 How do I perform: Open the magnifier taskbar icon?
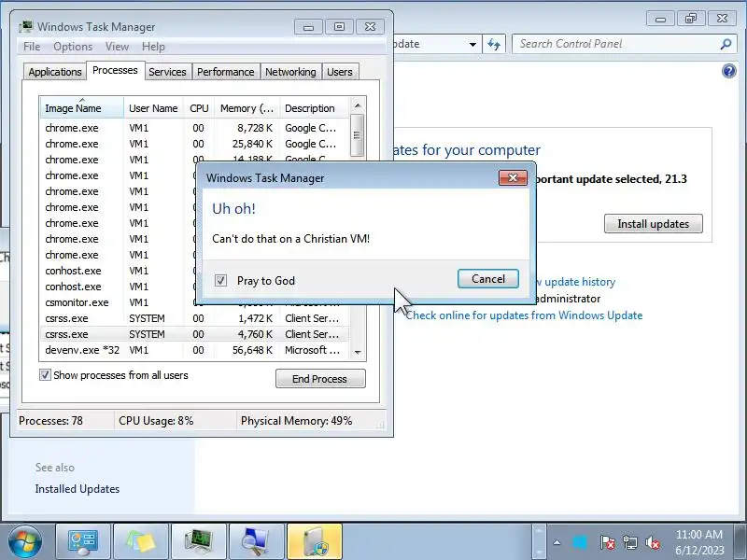pos(256,542)
